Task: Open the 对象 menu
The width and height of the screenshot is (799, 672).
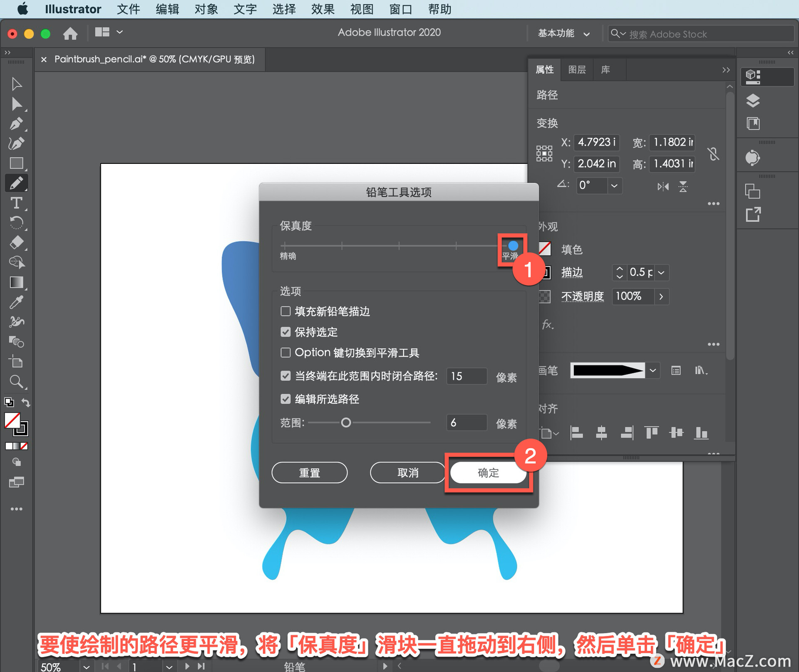Action: click(x=206, y=9)
